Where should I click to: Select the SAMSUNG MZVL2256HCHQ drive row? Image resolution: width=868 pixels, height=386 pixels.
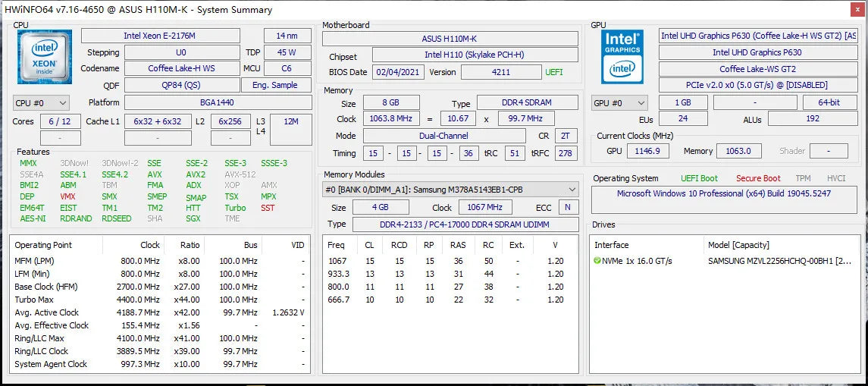tap(723, 261)
